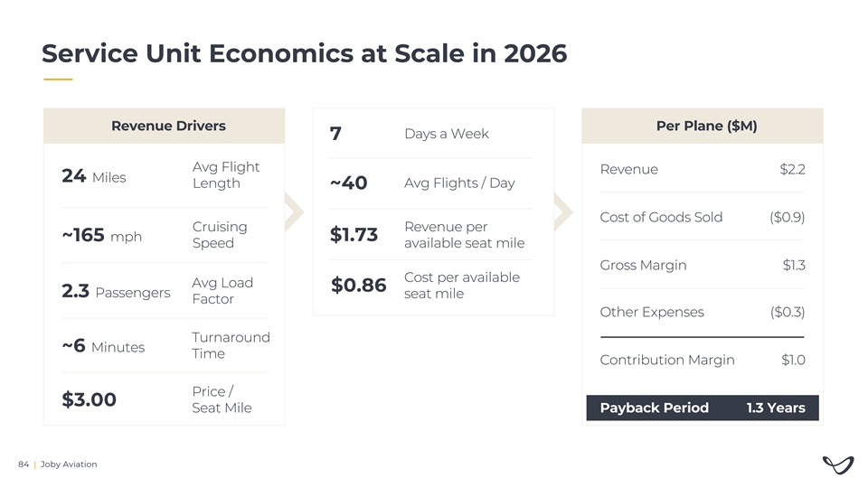Viewport: 868px width, 488px height.
Task: Select the $3.00 Price per Seat Mile
Action: pos(89,399)
